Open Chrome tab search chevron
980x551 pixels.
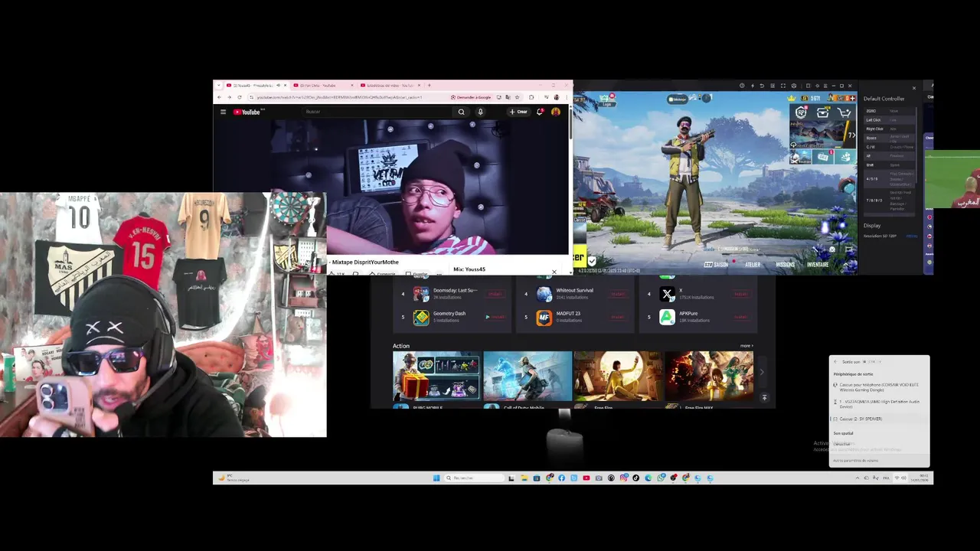219,86
